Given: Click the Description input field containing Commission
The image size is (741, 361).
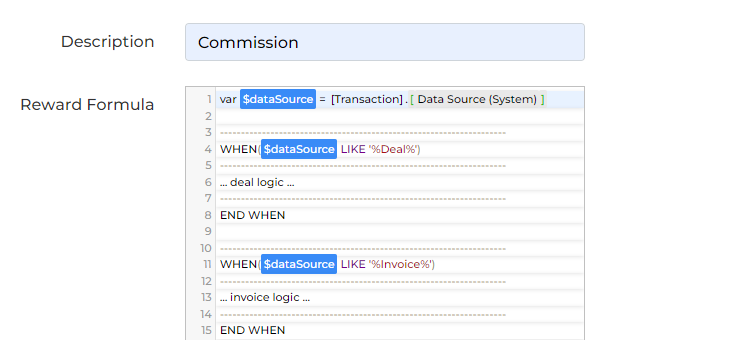Looking at the screenshot, I should (385, 42).
